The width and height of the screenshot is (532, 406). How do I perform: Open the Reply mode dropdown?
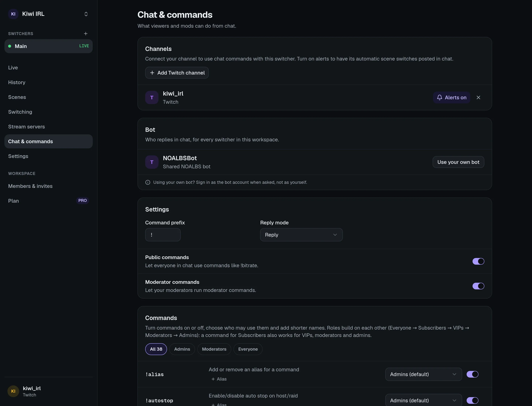coord(301,235)
